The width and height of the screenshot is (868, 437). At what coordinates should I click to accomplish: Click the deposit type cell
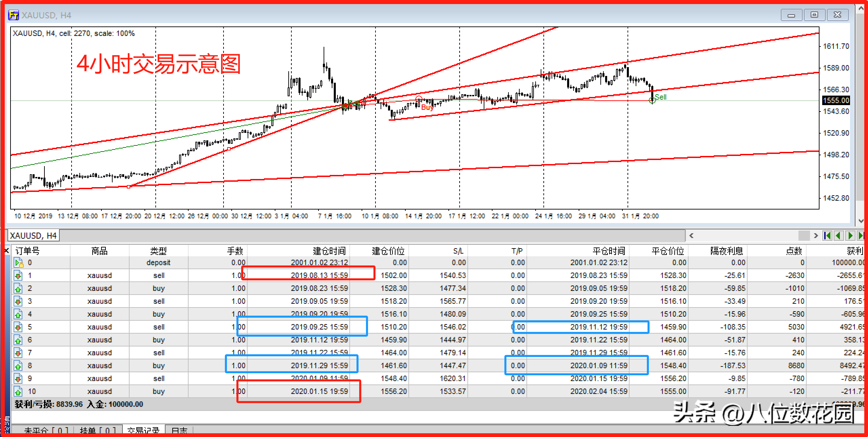pyautogui.click(x=158, y=263)
